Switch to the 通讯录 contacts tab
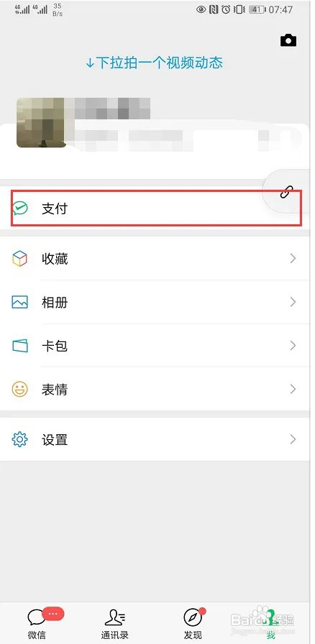Screen dimensions: 315x644 115,623
